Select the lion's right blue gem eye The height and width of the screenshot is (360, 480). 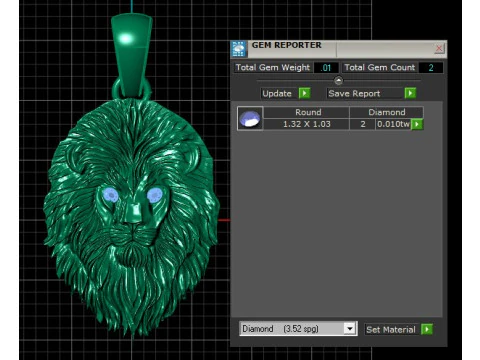coord(154,195)
